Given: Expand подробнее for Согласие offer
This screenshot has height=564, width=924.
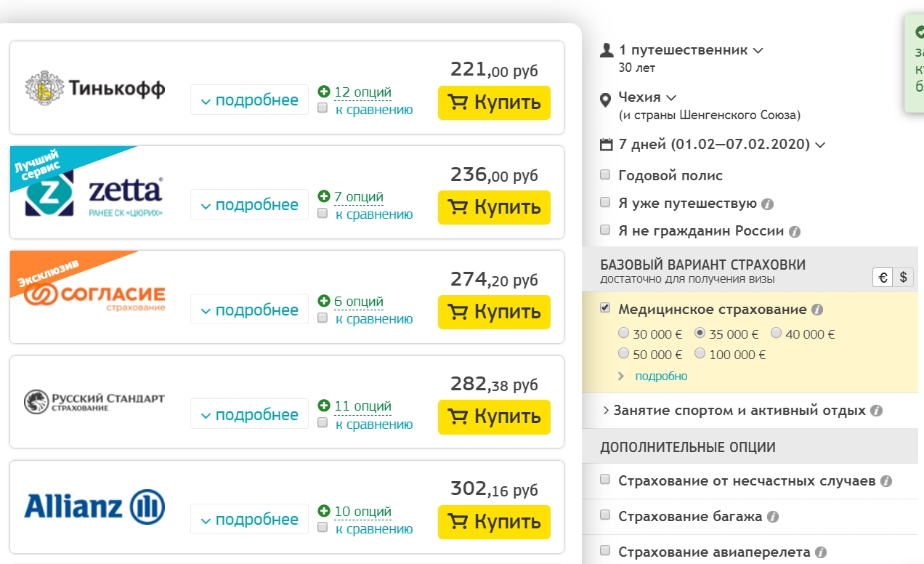Looking at the screenshot, I should (249, 310).
